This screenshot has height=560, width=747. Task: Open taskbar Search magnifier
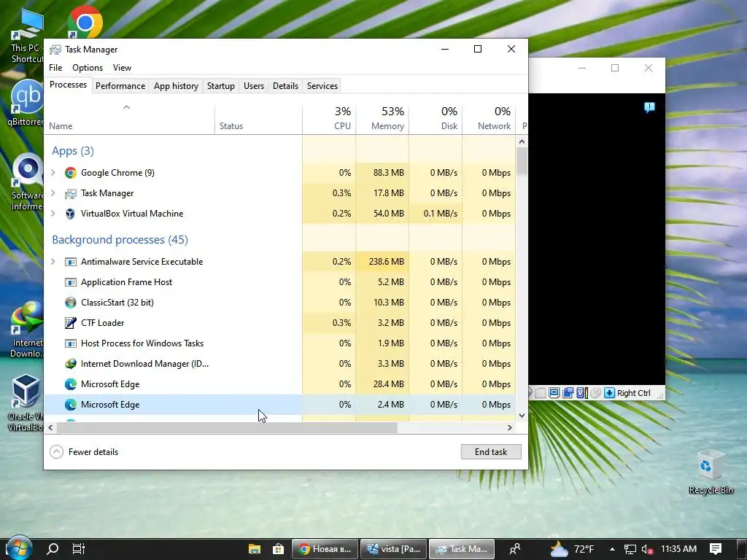(53, 549)
